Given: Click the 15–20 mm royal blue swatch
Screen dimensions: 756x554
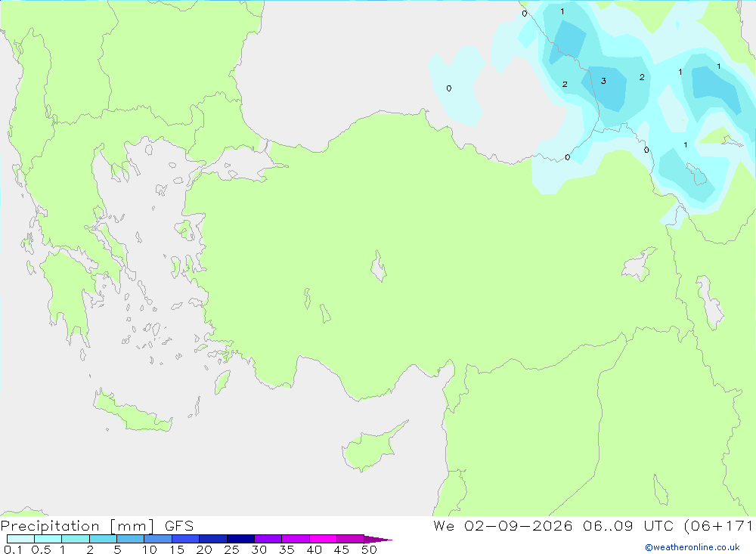Looking at the screenshot, I should (x=185, y=539).
